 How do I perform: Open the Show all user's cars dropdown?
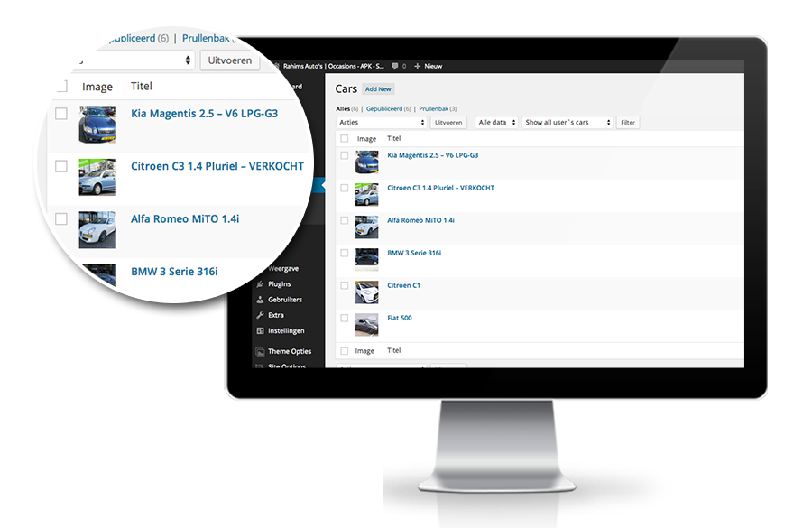tap(567, 122)
